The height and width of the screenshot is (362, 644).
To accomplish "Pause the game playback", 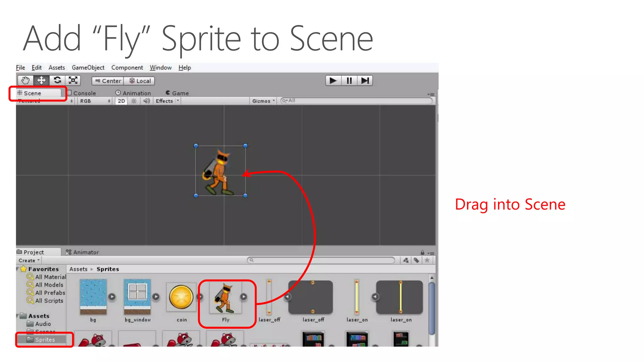I will coord(349,81).
